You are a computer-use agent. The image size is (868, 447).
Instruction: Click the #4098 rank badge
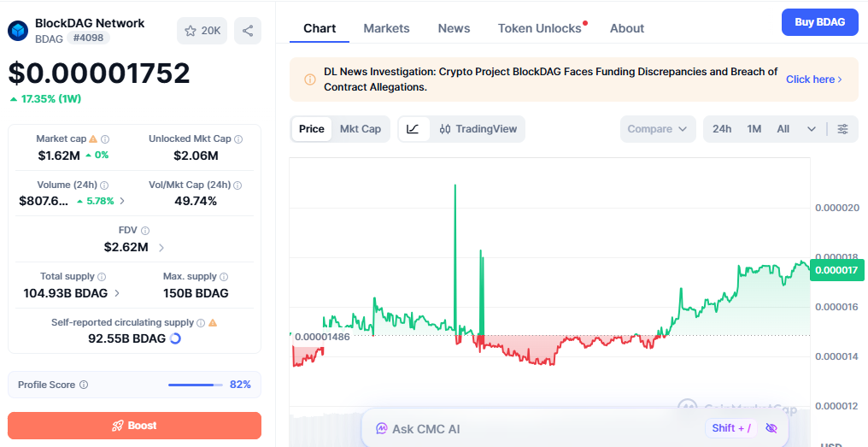pyautogui.click(x=89, y=38)
